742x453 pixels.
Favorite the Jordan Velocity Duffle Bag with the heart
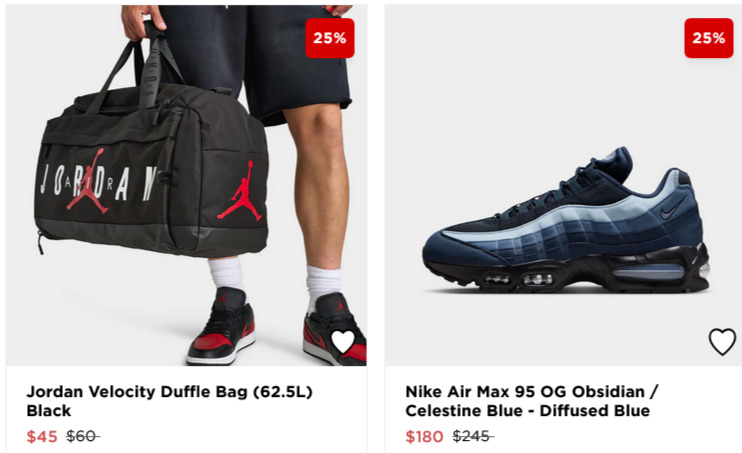coord(343,341)
